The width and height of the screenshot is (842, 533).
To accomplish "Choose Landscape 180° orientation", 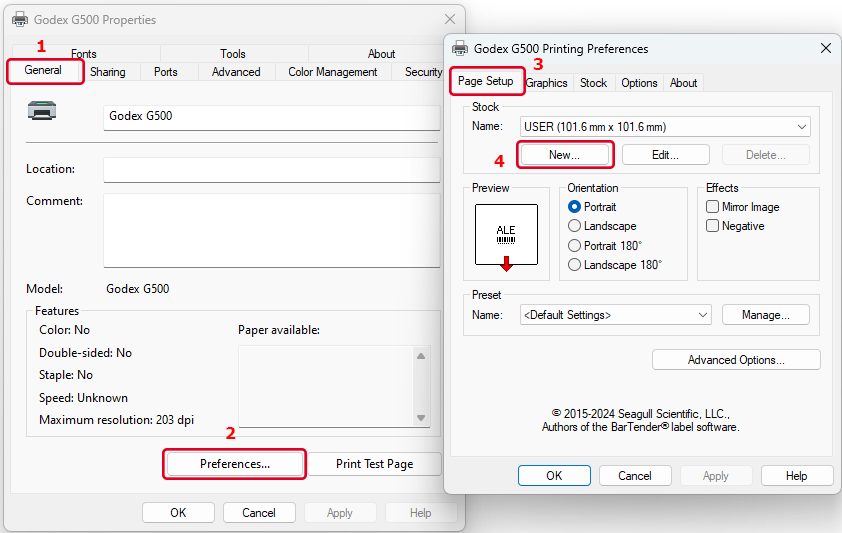I will coord(575,265).
